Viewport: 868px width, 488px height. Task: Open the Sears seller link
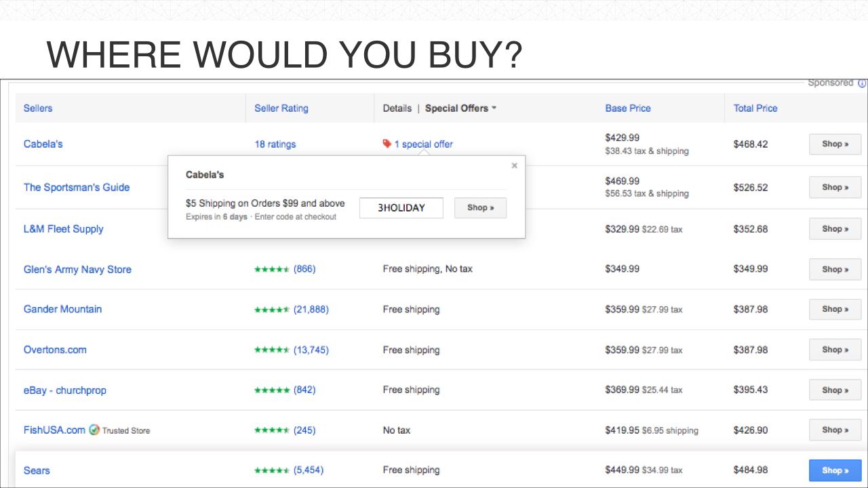pos(37,470)
